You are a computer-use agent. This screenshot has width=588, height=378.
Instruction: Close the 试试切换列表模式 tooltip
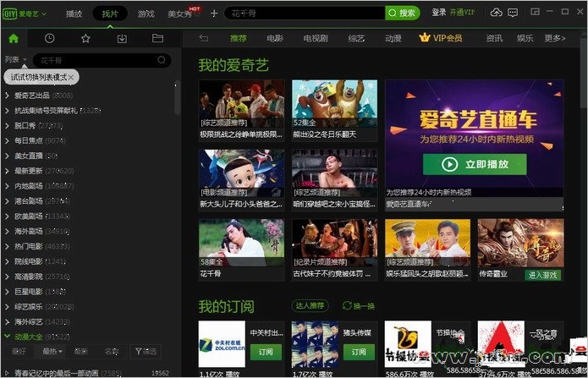tap(71, 77)
